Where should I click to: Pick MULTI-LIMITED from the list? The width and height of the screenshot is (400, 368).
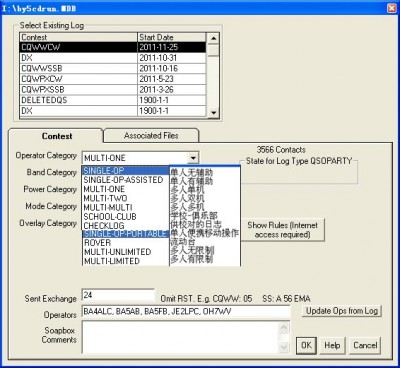click(x=126, y=261)
